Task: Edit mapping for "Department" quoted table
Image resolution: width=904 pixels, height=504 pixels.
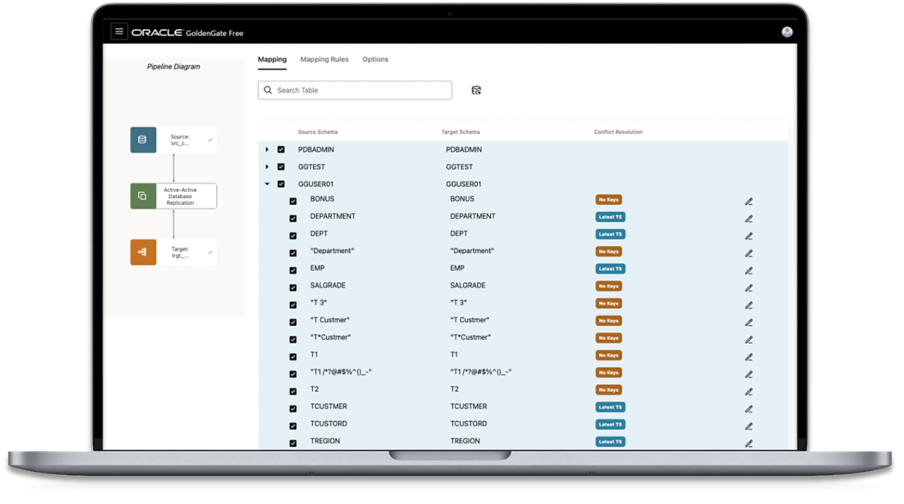Action: (748, 253)
